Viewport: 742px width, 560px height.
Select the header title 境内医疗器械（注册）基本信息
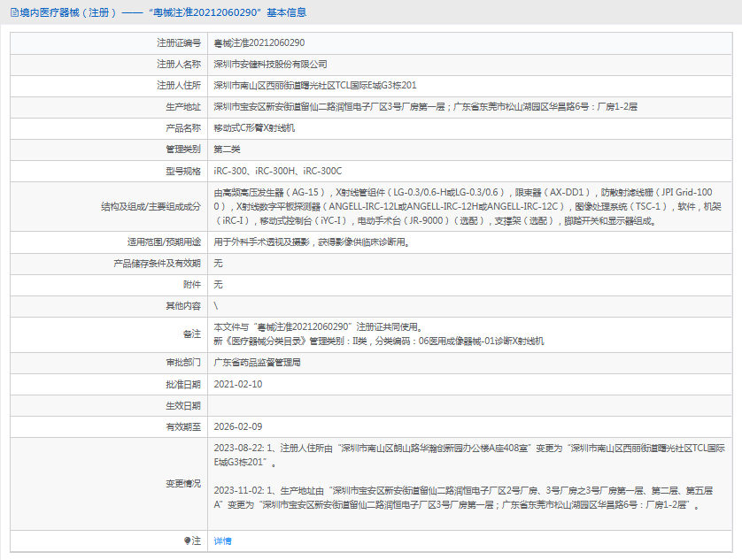(163, 12)
